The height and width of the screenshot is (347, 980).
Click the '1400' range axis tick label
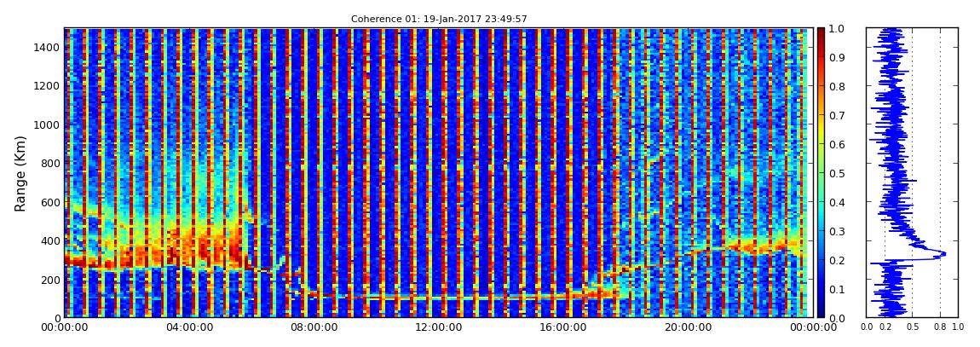[x=48, y=47]
